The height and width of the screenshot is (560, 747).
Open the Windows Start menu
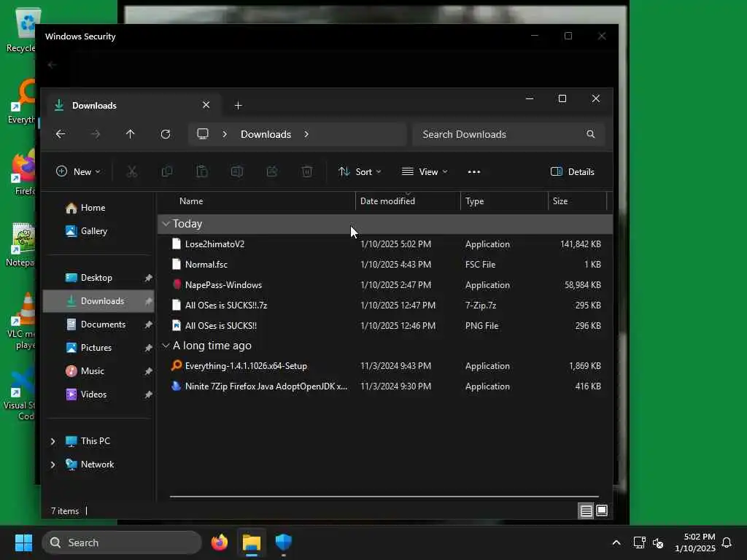(x=23, y=542)
